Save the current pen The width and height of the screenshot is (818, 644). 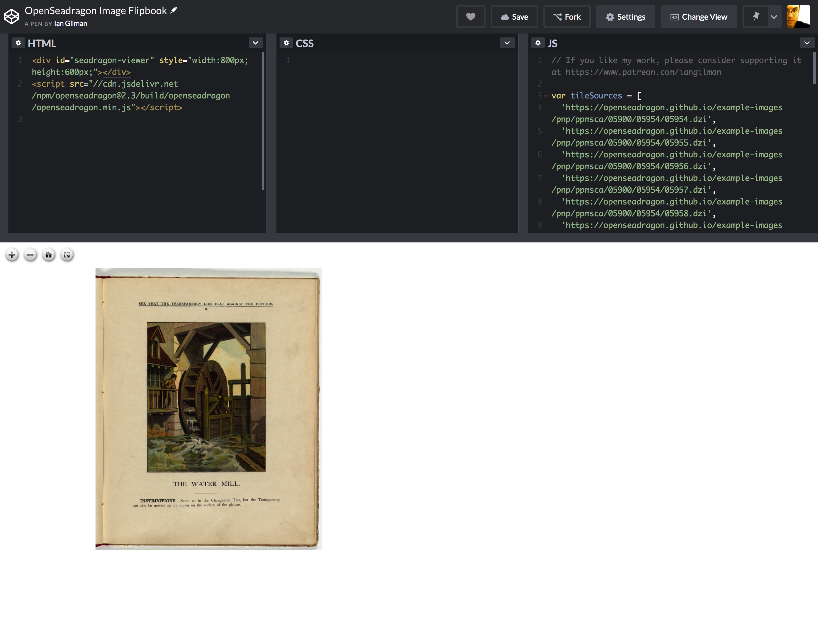pos(514,16)
